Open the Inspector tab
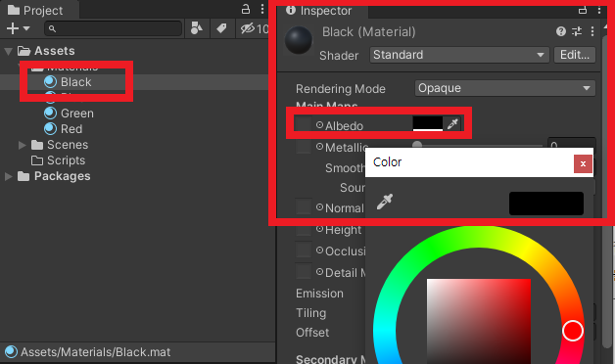 pyautogui.click(x=322, y=11)
